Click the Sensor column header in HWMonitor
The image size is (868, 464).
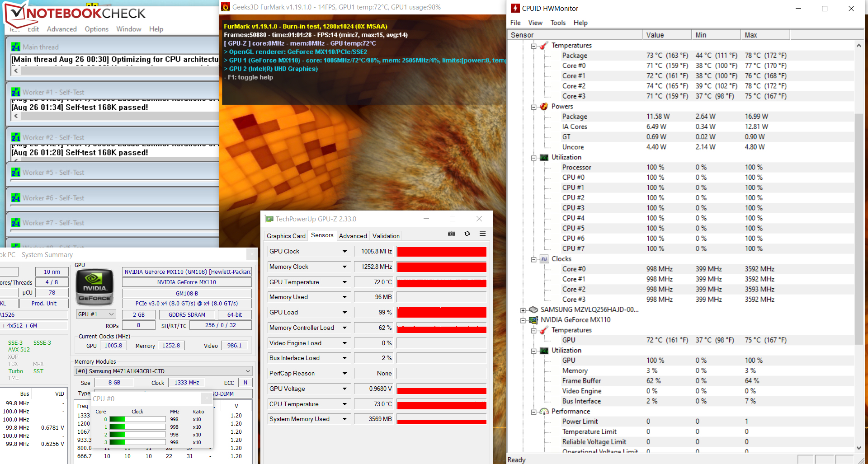coord(575,35)
